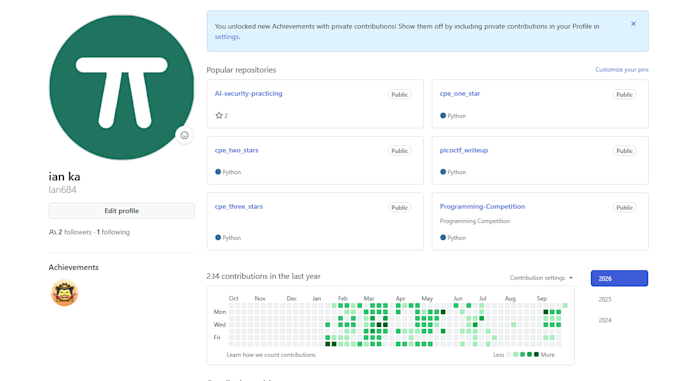Click the 'ian ka' display name

(64, 176)
